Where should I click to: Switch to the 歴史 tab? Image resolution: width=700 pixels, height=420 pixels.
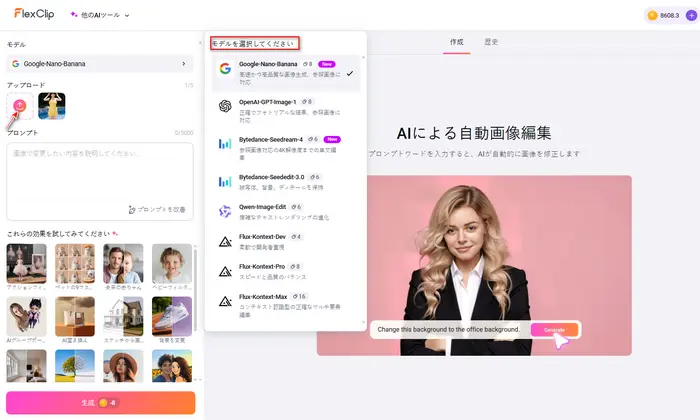point(491,42)
